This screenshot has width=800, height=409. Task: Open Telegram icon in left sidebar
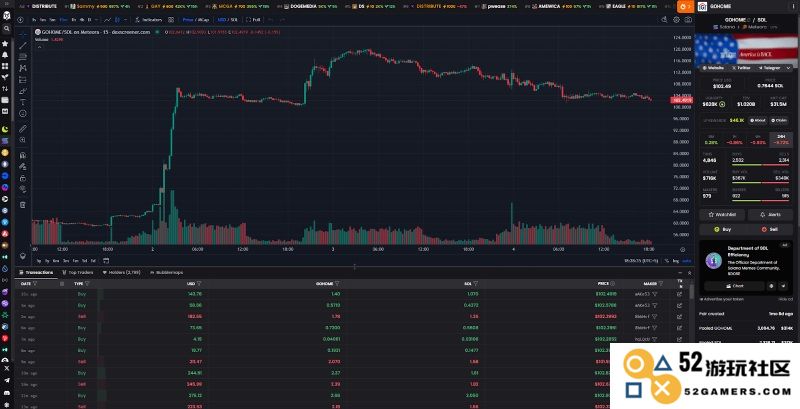coord(6,380)
